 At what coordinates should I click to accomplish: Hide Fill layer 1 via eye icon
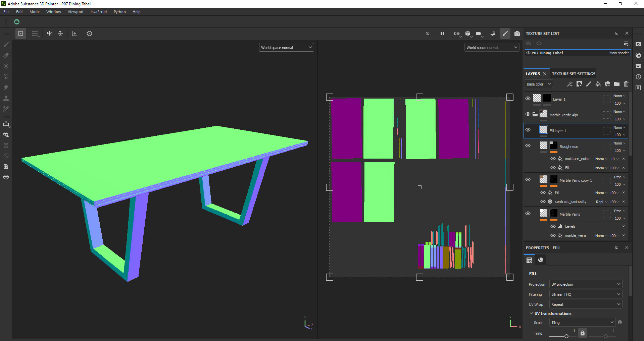[528, 130]
